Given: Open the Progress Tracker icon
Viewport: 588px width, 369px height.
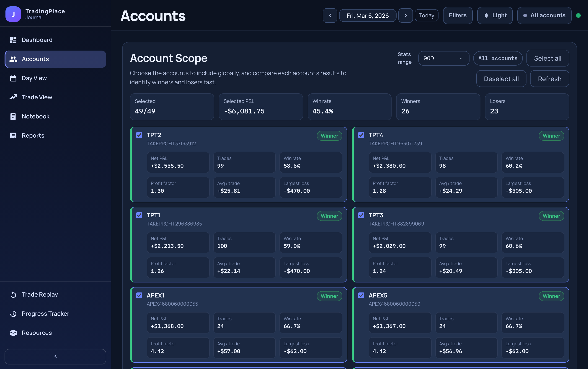Looking at the screenshot, I should (13, 314).
